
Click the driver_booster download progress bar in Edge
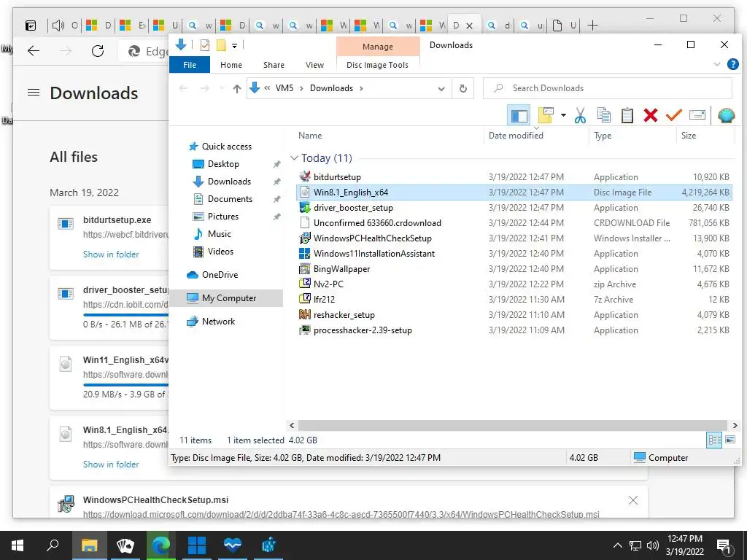pos(125,315)
